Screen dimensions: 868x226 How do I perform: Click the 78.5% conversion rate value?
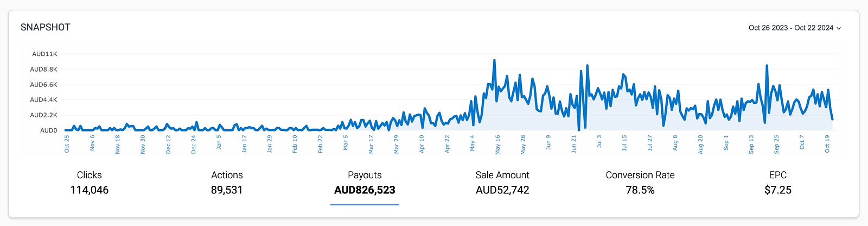(640, 190)
